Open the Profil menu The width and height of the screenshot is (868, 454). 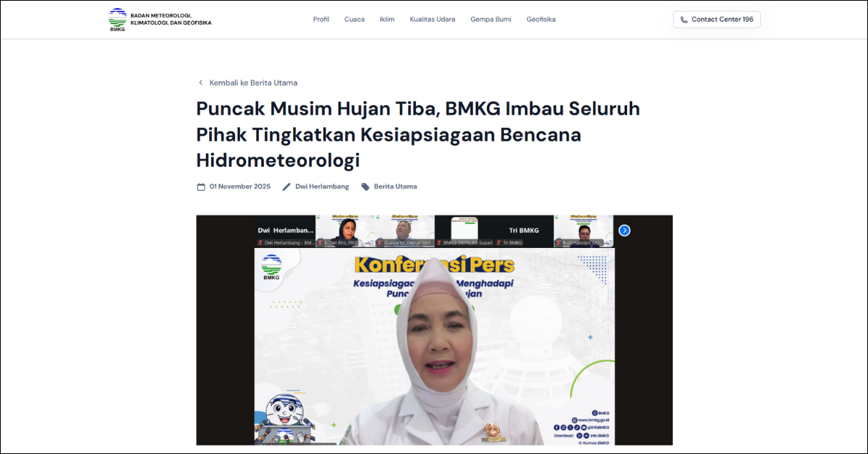321,20
